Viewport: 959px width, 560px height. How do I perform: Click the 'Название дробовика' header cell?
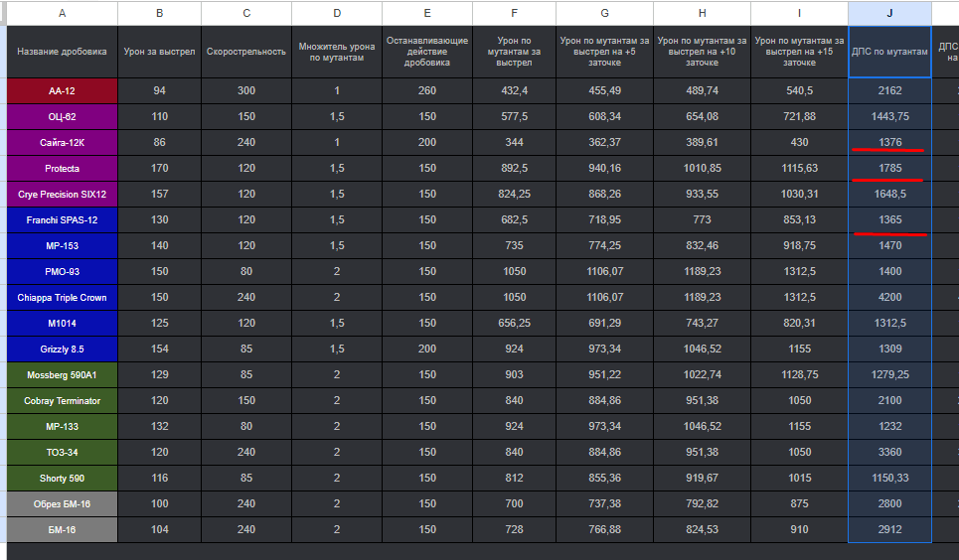click(62, 52)
